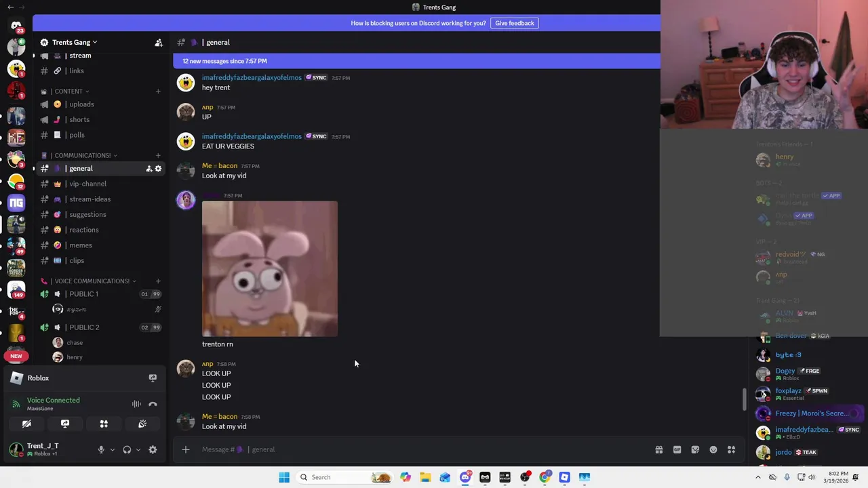
Task: Edit general channel settings gear
Action: coord(158,169)
